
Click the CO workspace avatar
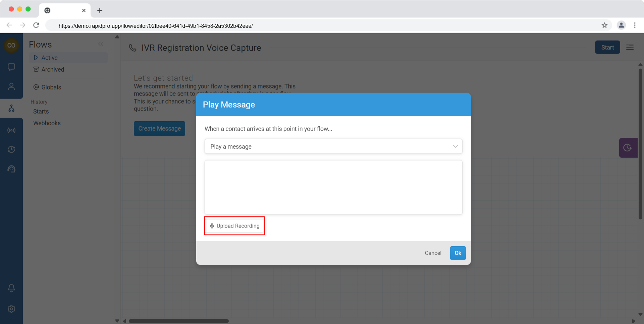[x=11, y=46]
